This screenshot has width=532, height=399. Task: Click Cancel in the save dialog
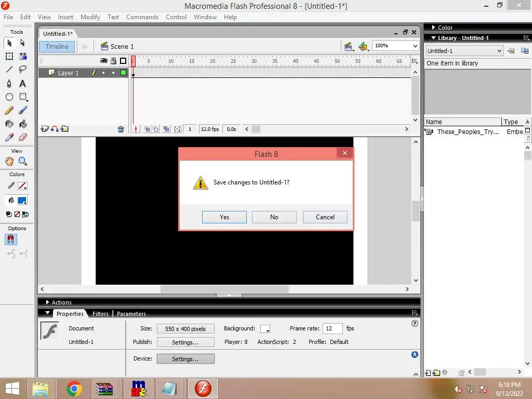click(325, 217)
